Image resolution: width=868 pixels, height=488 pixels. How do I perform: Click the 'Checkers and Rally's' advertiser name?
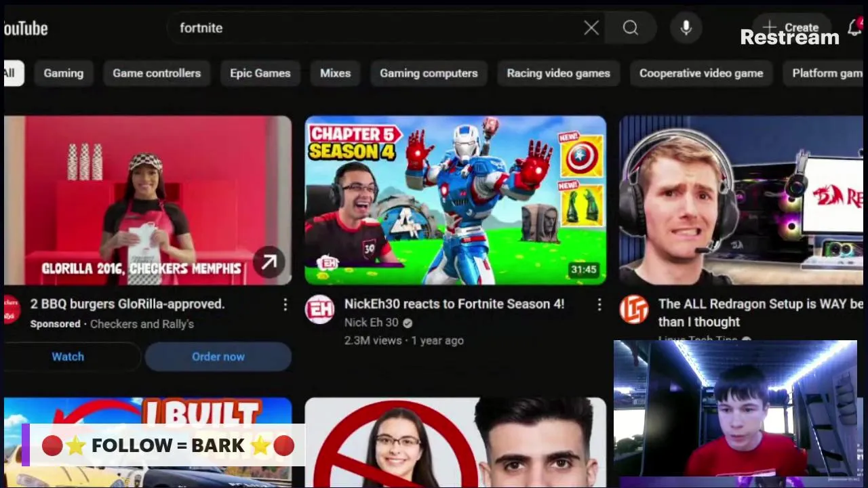(142, 324)
